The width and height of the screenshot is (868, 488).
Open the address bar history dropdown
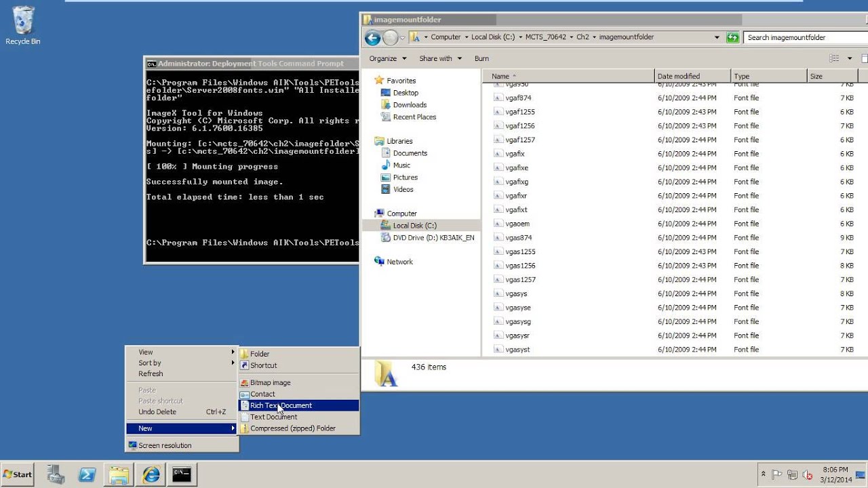(717, 37)
